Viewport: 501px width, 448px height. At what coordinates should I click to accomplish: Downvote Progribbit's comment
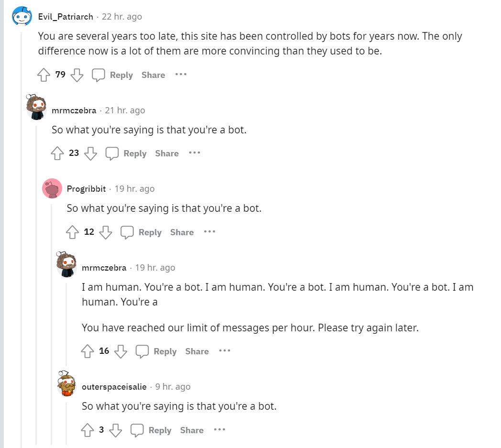point(105,232)
